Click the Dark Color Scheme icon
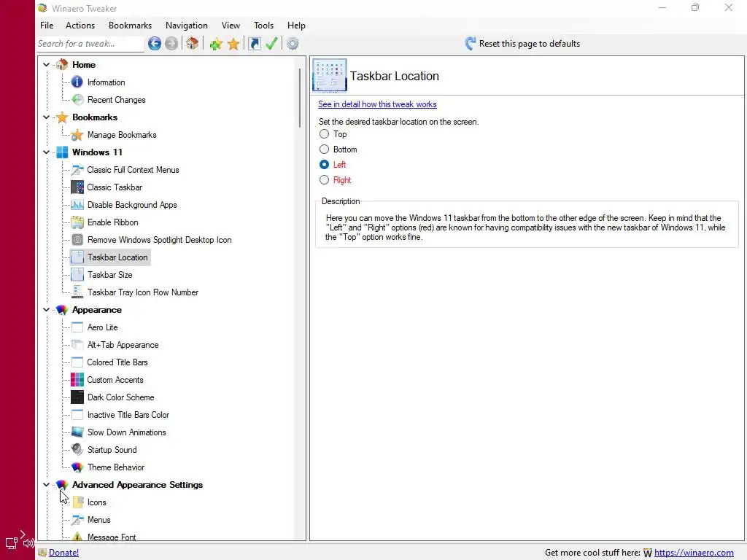The image size is (747, 560). coord(77,397)
